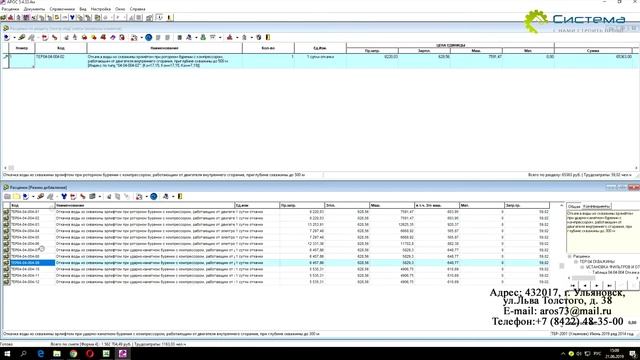Open the Настройка menu

101,9
